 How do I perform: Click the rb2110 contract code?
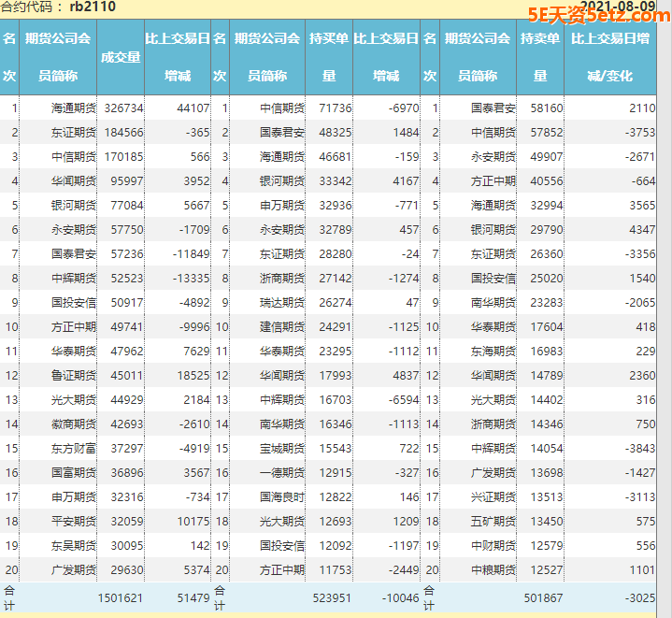93,7
